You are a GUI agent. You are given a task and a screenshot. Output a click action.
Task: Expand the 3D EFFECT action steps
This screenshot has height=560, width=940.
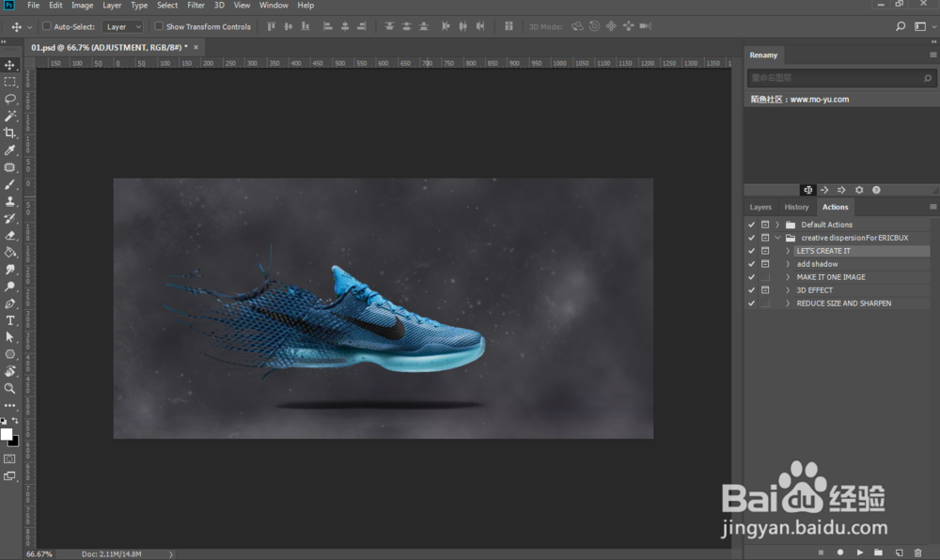coord(788,290)
